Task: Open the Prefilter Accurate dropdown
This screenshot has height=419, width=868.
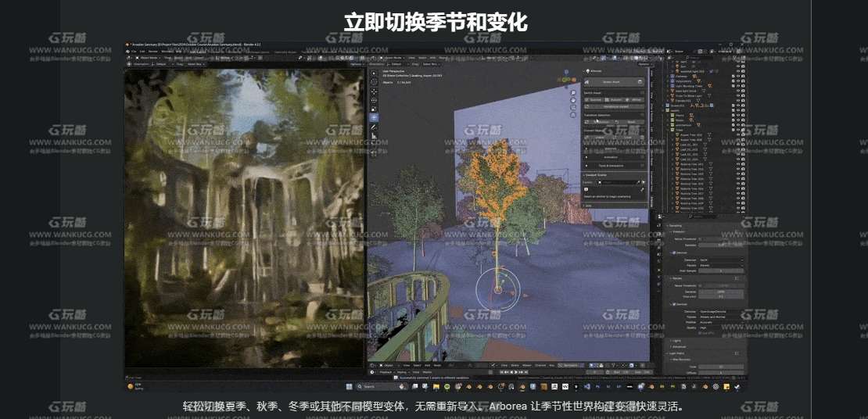Action: (721, 323)
